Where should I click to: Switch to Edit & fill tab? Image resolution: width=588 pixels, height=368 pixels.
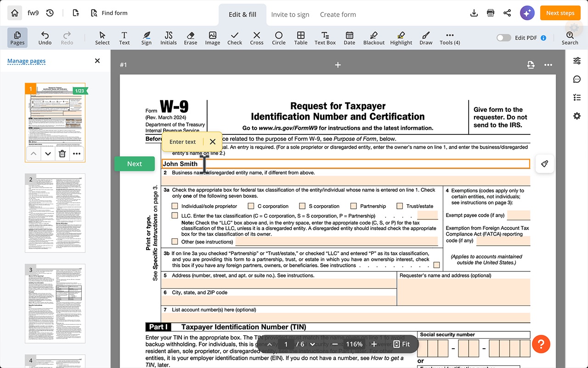click(243, 14)
